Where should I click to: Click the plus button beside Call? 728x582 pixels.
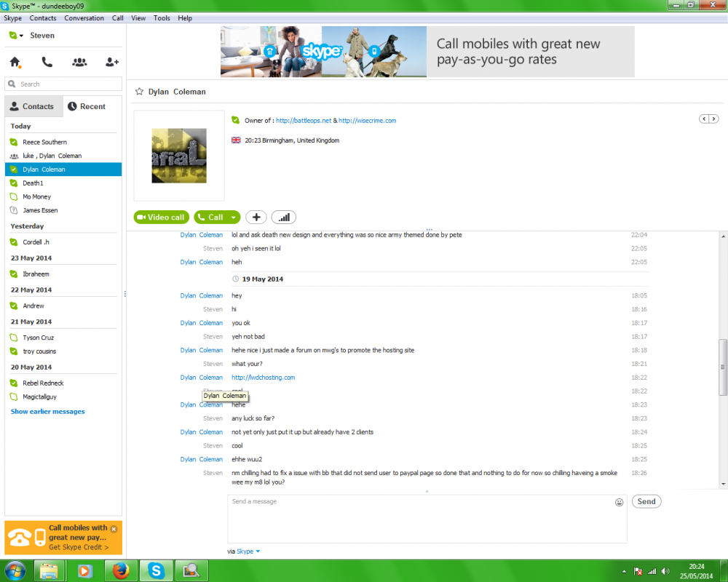(x=256, y=217)
